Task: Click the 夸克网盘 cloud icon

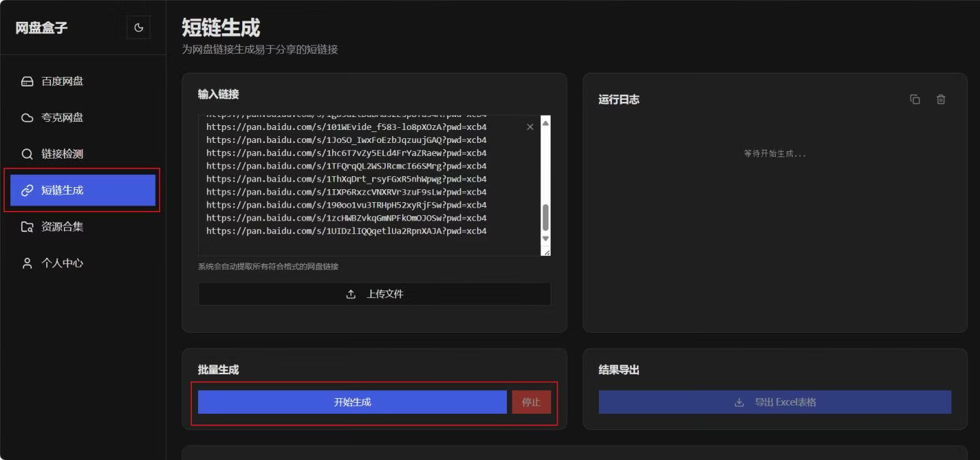Action: coord(27,118)
